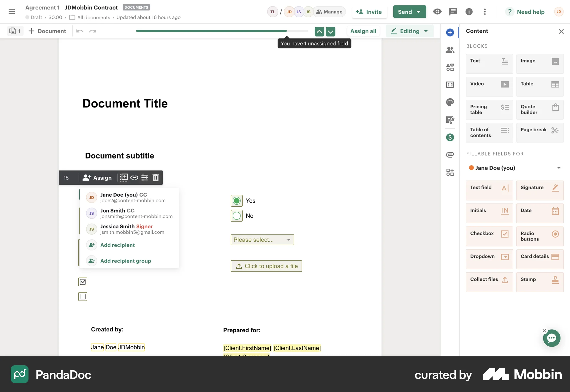Open the three-dot overflow menu
Viewport: 570px width, 392px height.
coord(485,12)
